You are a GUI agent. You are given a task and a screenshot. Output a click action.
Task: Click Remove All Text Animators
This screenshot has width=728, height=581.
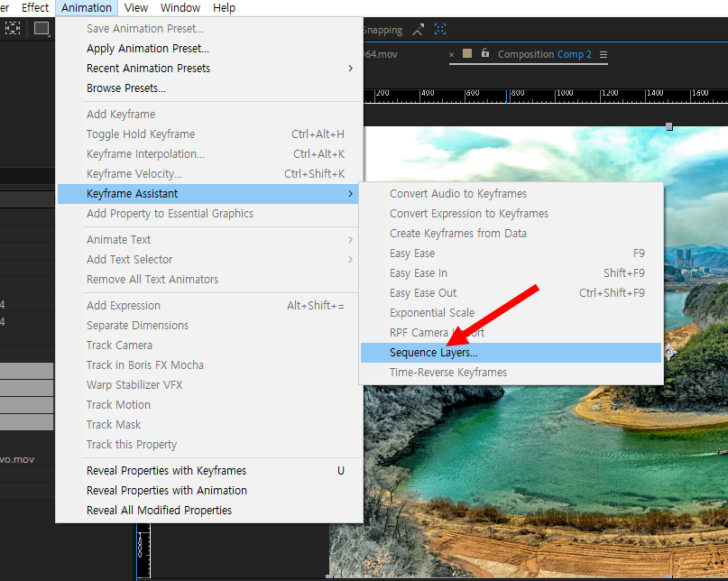(209, 280)
